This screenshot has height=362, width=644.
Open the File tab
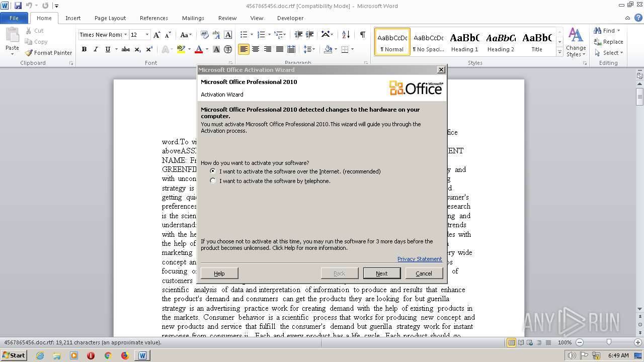click(14, 18)
